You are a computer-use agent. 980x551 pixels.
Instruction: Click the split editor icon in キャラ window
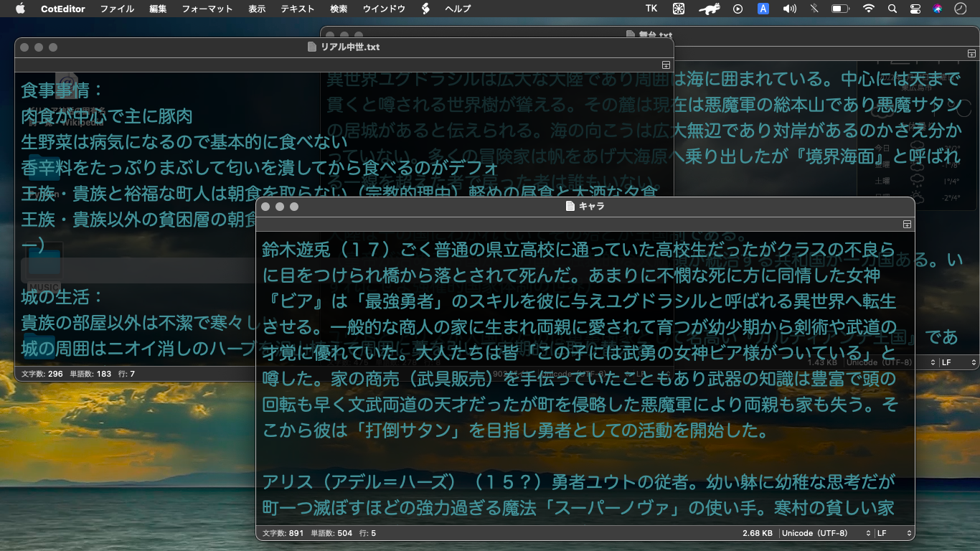pos(908,225)
